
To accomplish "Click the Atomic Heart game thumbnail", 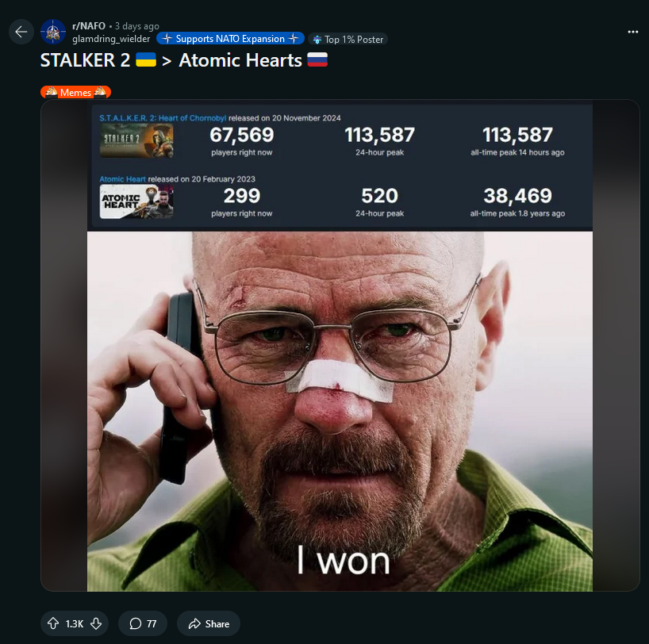I will point(136,201).
